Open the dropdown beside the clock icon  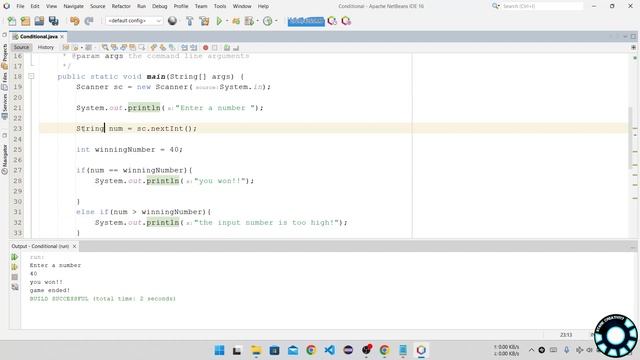(276, 21)
